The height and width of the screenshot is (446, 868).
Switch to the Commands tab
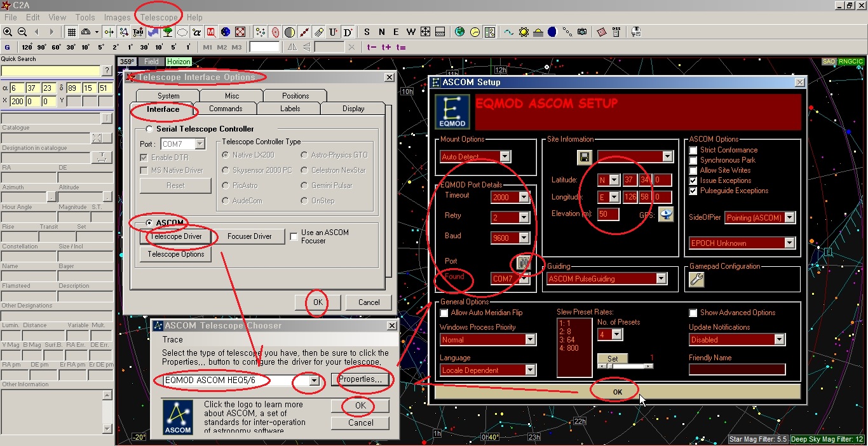coord(226,109)
